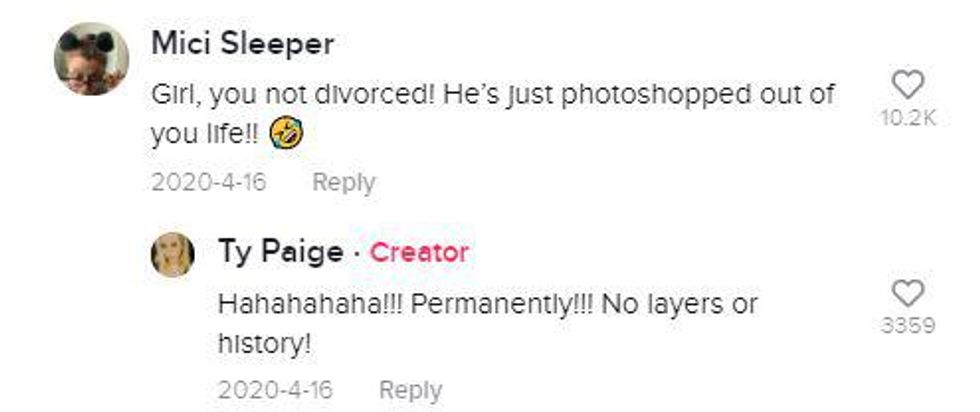Viewport: 980px width, 412px height.
Task: Click the 3359 like count
Action: click(908, 326)
